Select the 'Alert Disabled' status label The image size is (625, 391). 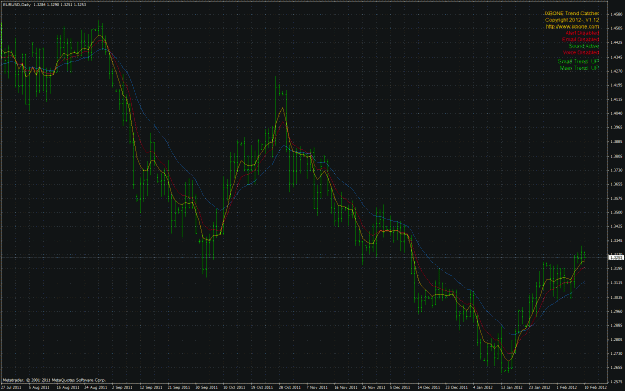click(x=582, y=33)
